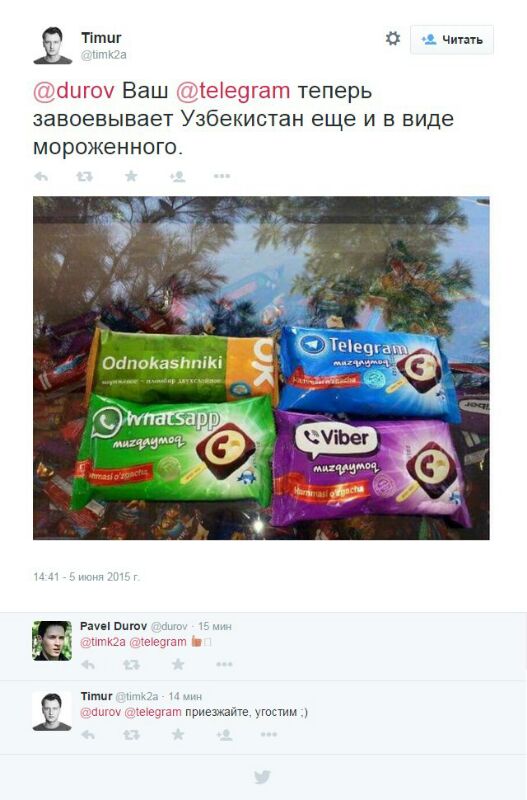Favorite the main tweet with the star
Image resolution: width=527 pixels, height=800 pixels.
click(131, 177)
